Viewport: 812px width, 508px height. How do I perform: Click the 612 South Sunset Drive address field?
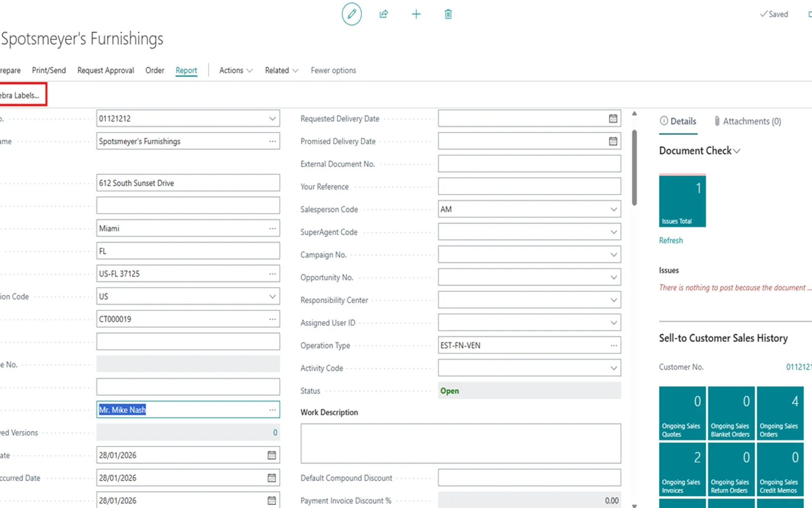click(188, 183)
